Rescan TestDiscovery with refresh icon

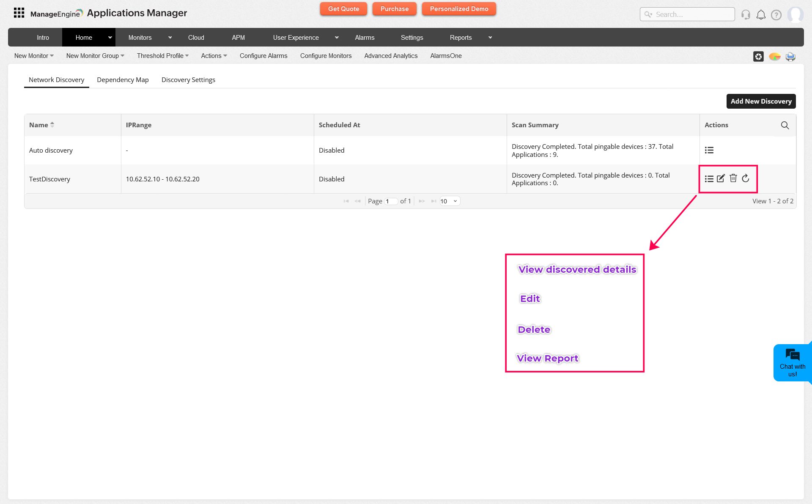point(746,178)
